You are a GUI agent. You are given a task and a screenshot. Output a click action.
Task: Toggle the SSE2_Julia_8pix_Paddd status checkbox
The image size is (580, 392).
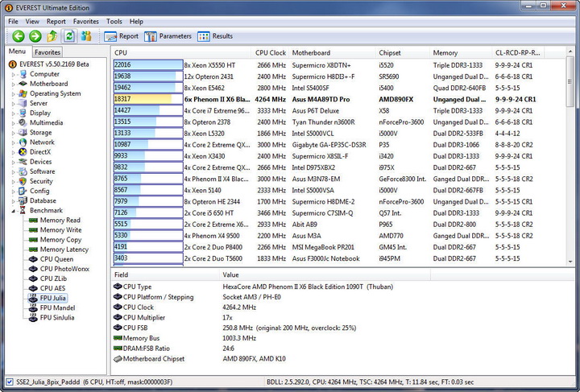click(10, 382)
